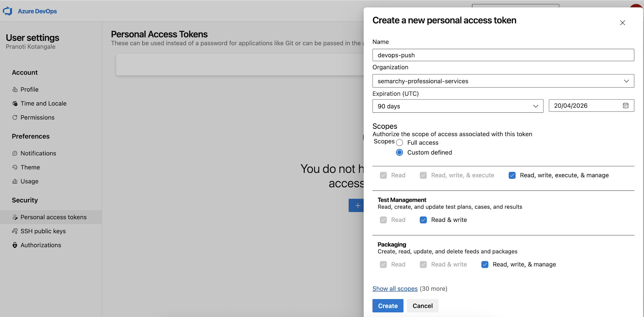The image size is (644, 317).
Task: Click the Create token button
Action: (x=388, y=306)
